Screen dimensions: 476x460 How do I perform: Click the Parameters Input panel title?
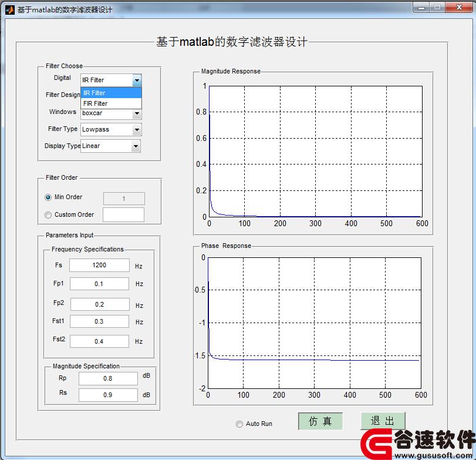[x=69, y=235]
